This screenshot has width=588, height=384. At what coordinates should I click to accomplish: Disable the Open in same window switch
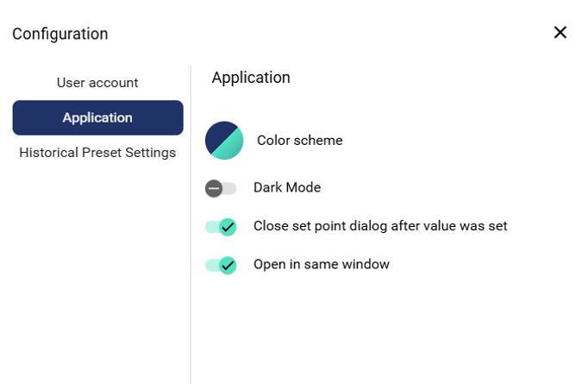click(x=221, y=265)
